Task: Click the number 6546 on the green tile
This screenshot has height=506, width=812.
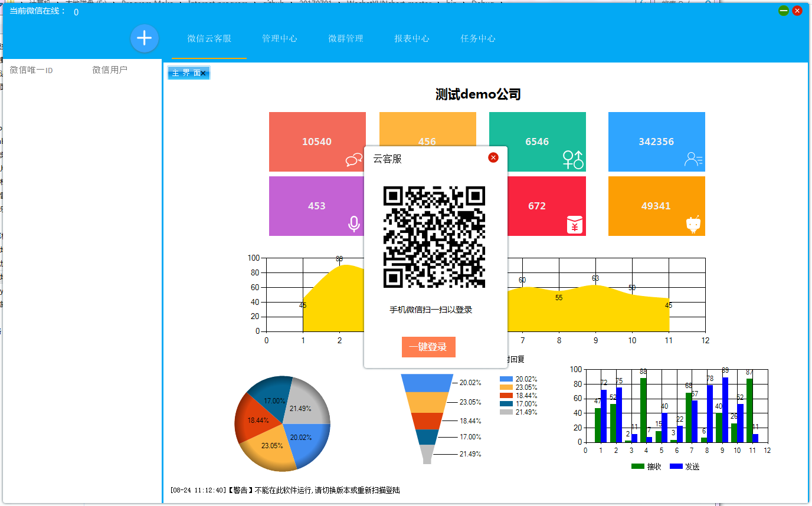Action: 537,142
